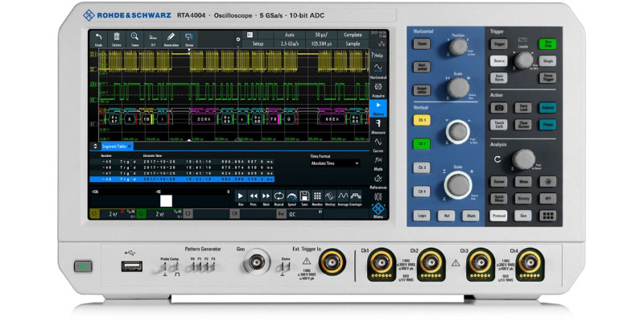Toggle the green Run Stop button
This screenshot has height=322, width=644.
click(x=548, y=44)
